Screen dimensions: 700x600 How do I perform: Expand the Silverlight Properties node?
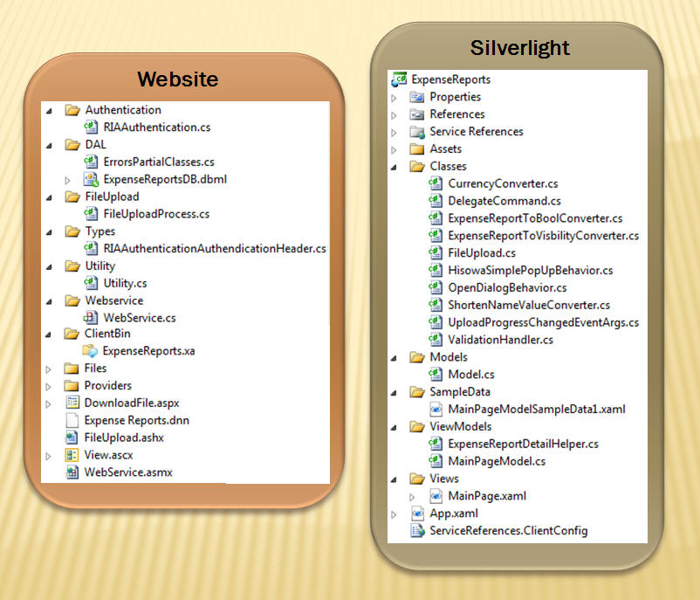(394, 98)
